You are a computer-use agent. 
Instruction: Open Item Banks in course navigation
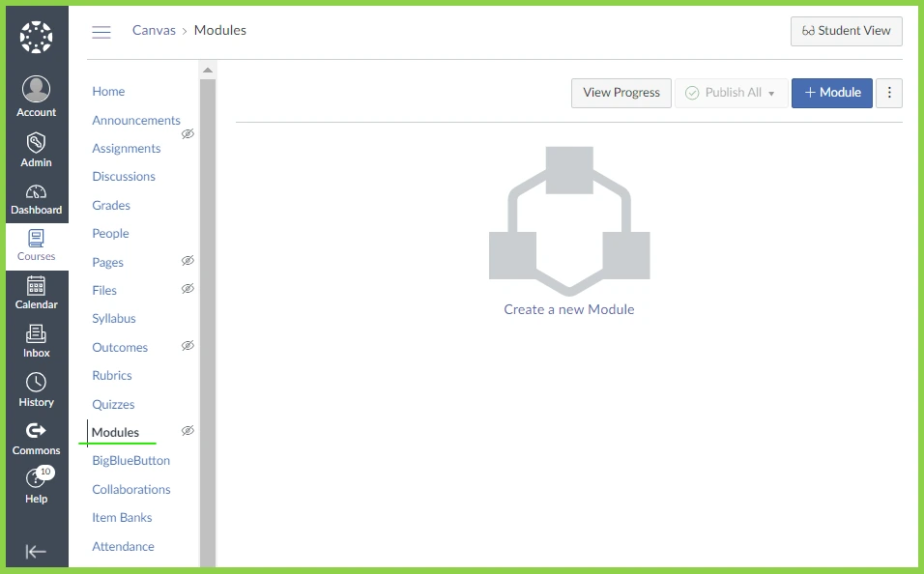[x=122, y=517]
